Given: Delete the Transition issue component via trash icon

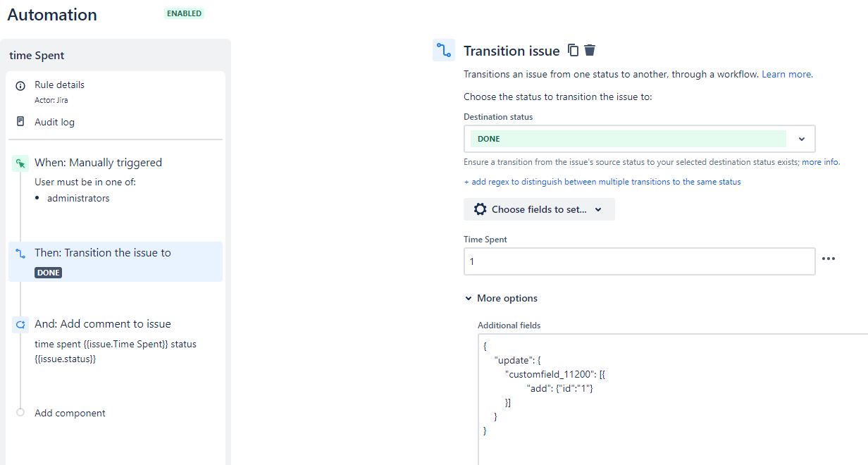Looking at the screenshot, I should click(590, 50).
